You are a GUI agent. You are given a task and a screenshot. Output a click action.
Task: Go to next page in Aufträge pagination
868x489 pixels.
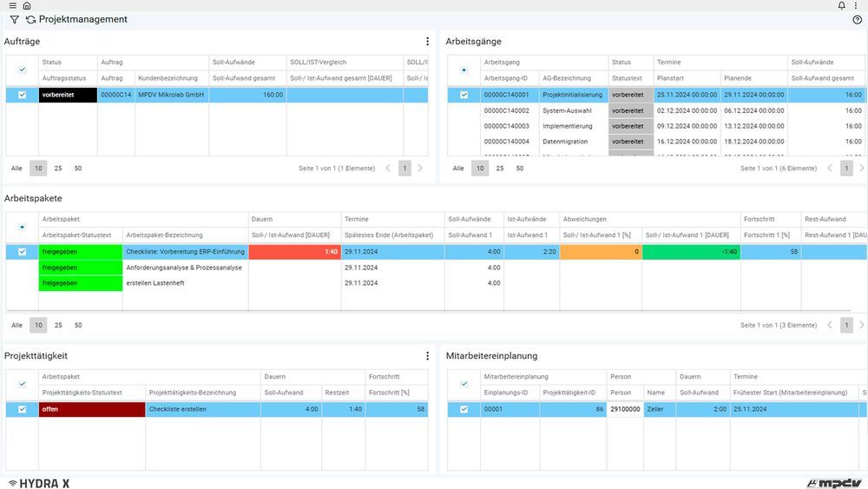[420, 169]
